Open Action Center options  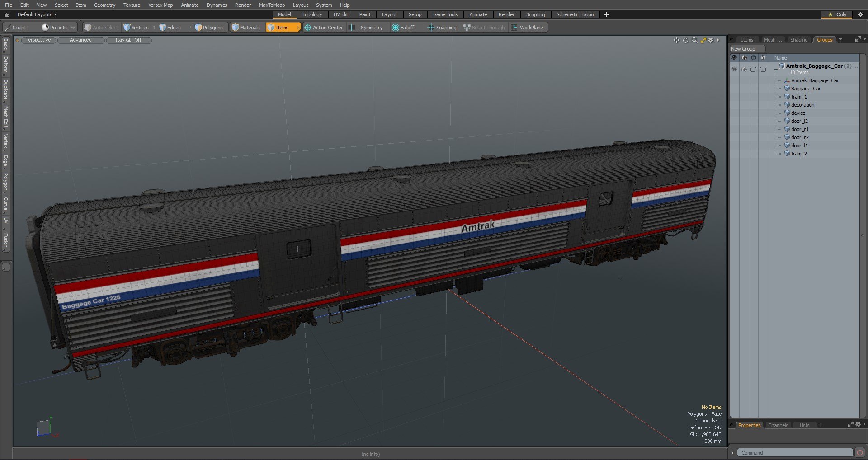[x=323, y=28]
